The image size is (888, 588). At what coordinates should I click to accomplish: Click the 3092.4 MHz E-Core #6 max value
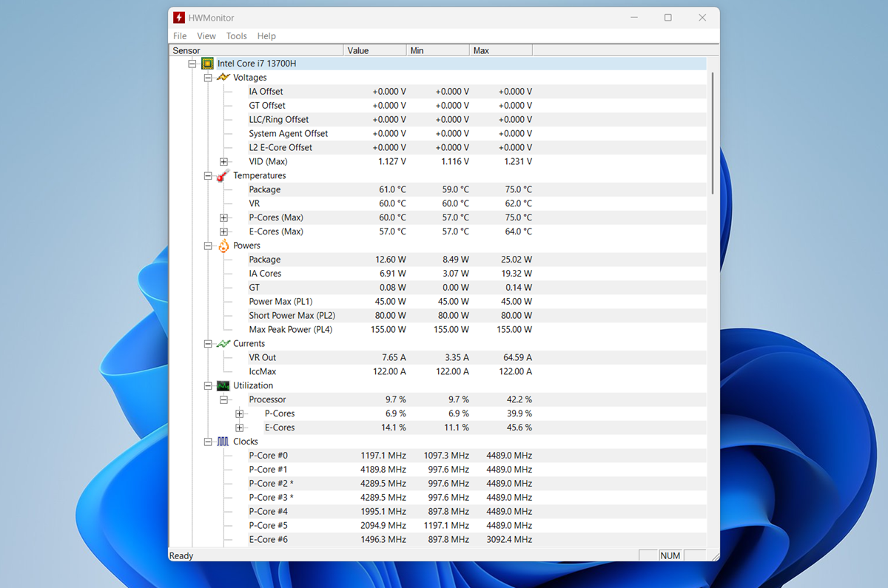coord(509,540)
